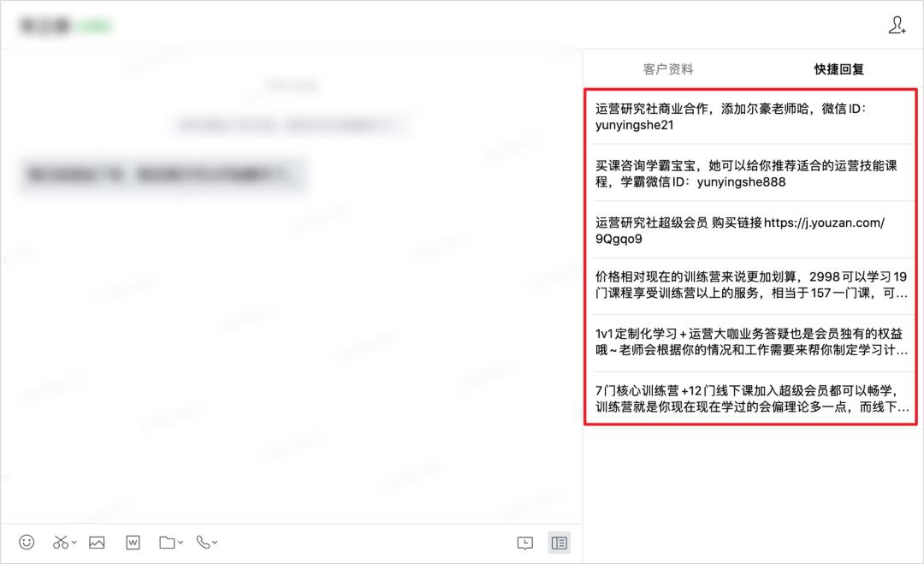Image resolution: width=924 pixels, height=564 pixels.
Task: Click the folder file icon
Action: pyautogui.click(x=167, y=543)
